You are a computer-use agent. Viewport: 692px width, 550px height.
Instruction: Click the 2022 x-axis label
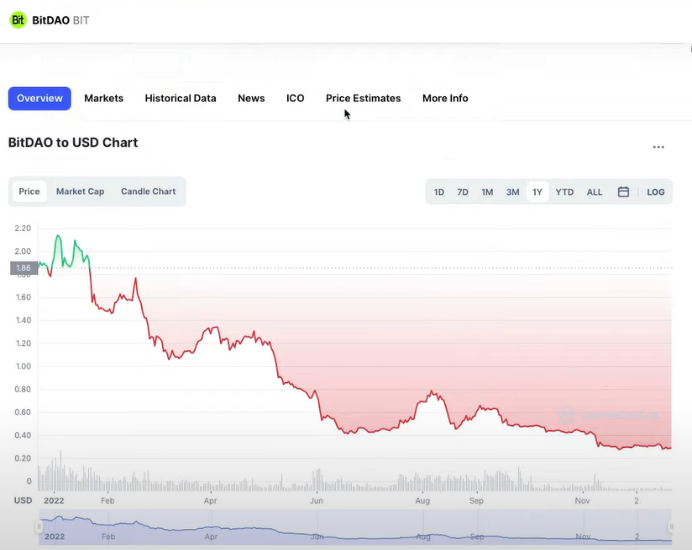click(54, 501)
